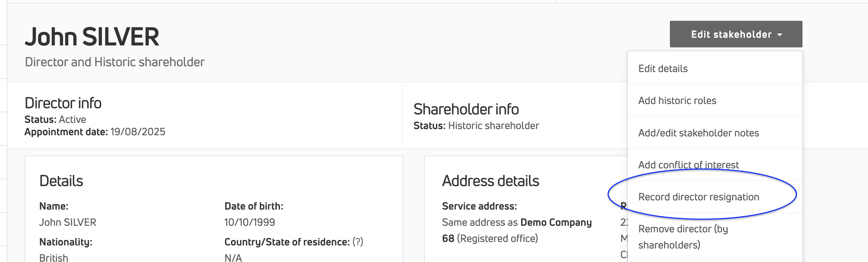Click the Demo Company 68 link
Viewport: 868px width, 262px height.
556,223
